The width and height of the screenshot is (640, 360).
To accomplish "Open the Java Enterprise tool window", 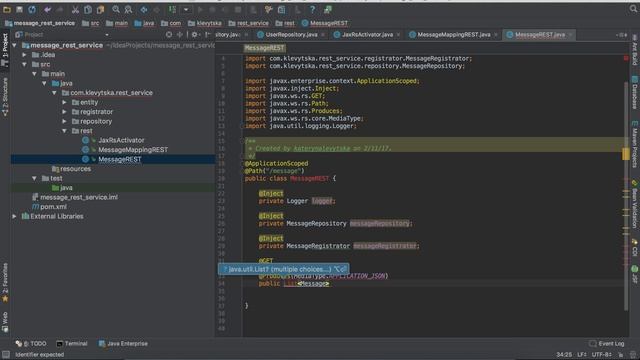I will 123,344.
